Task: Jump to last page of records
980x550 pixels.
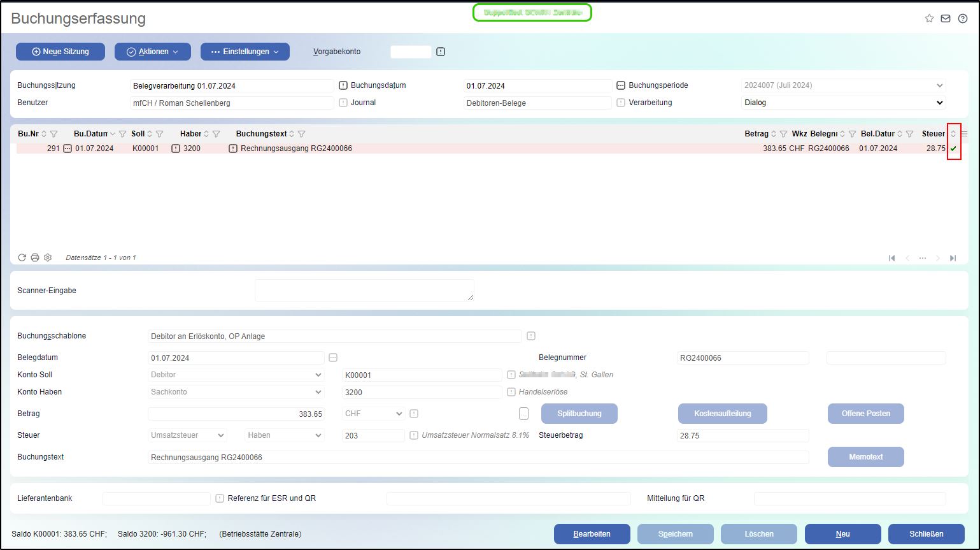Action: tap(953, 258)
